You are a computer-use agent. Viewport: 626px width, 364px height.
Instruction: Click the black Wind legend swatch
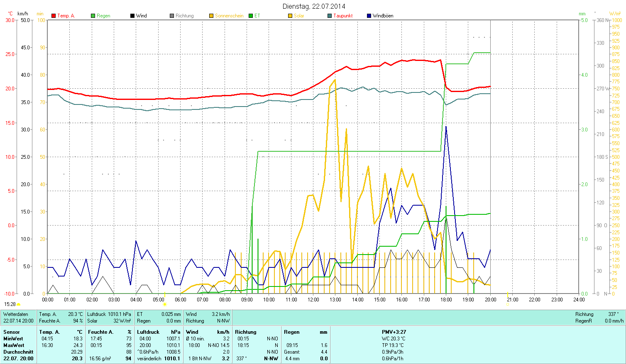[132, 16]
